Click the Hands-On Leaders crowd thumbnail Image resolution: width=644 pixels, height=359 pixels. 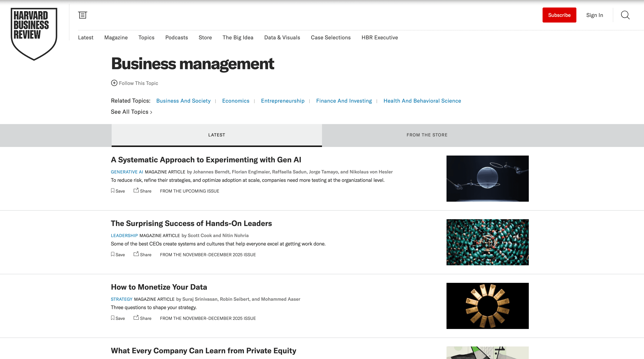[x=487, y=242]
